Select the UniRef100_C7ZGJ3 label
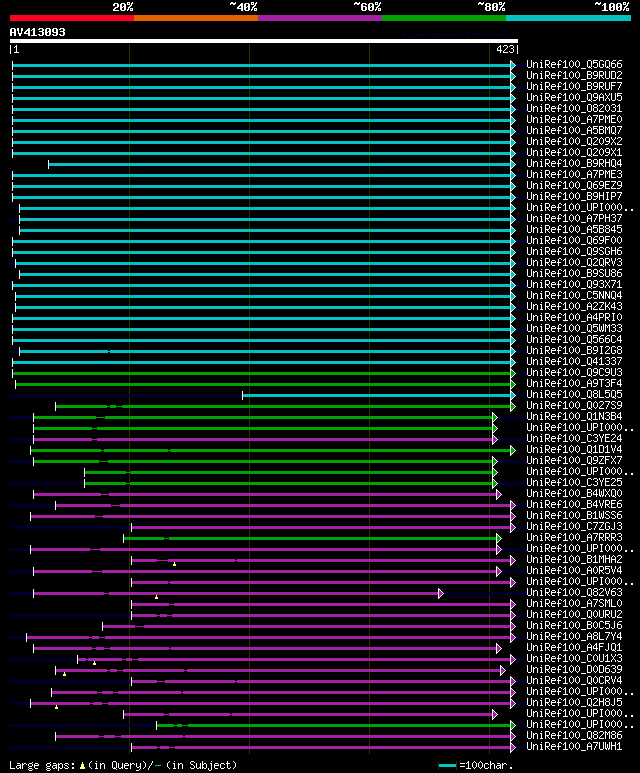Image resolution: width=640 pixels, height=773 pixels. tap(574, 527)
